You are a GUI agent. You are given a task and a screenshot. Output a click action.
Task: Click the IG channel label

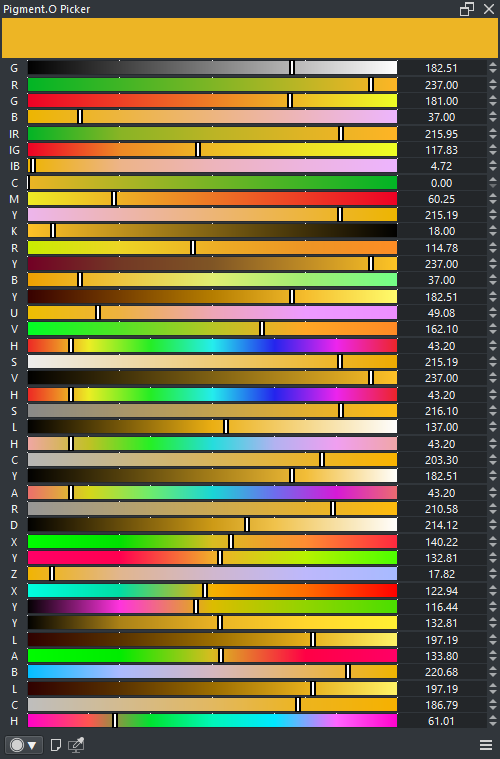(14, 150)
